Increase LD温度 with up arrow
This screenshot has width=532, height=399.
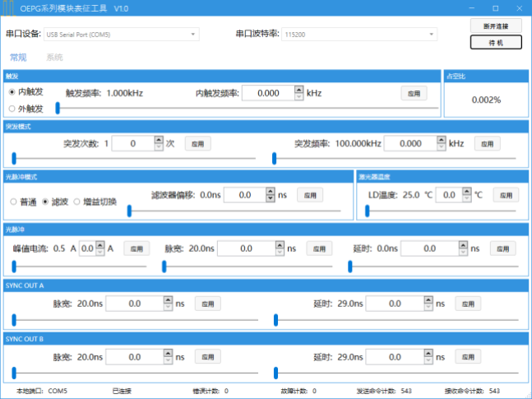467,192
